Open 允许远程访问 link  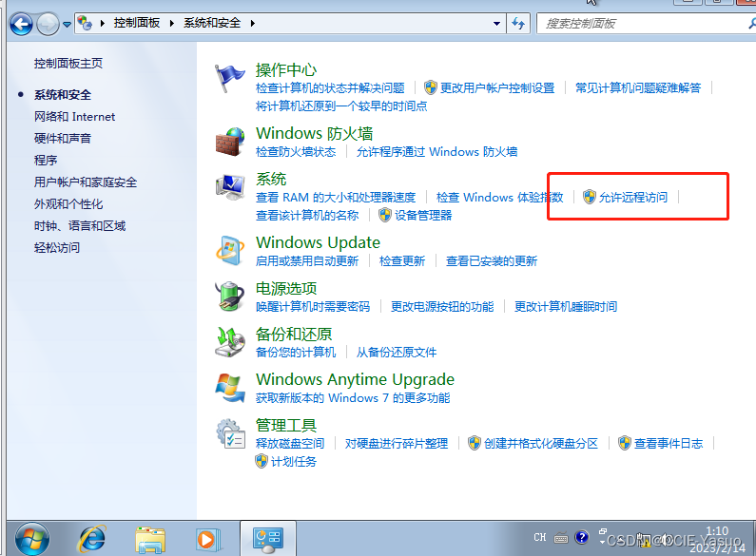(x=633, y=198)
